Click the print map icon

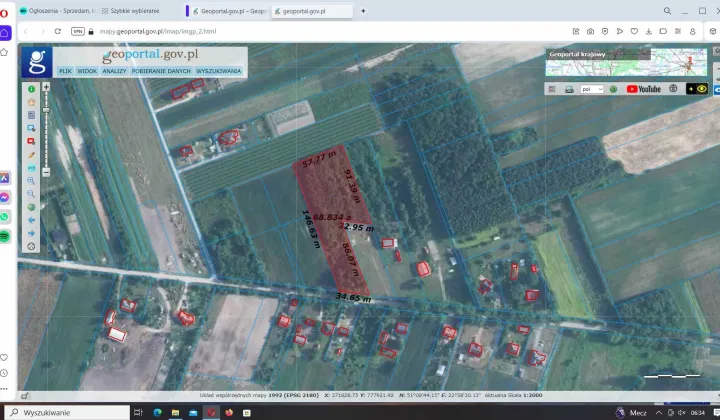[569, 89]
